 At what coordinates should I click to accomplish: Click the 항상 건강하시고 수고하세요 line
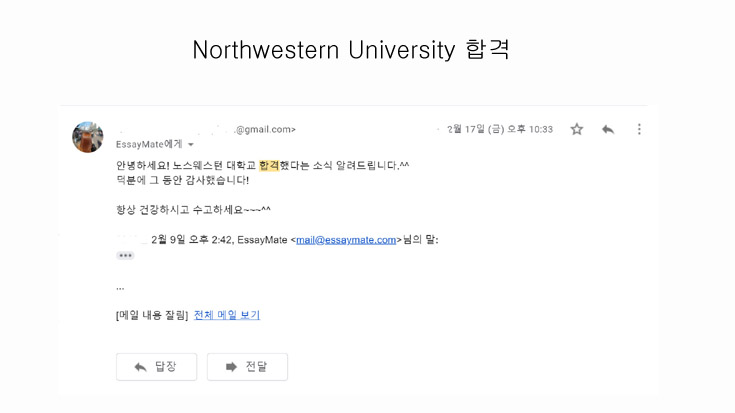[193, 210]
